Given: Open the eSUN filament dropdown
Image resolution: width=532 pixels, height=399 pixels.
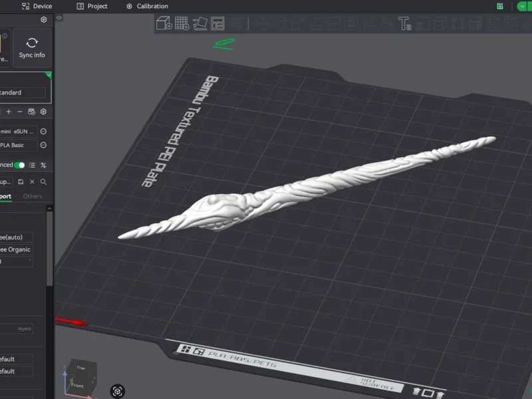Looking at the screenshot, I should 19,132.
